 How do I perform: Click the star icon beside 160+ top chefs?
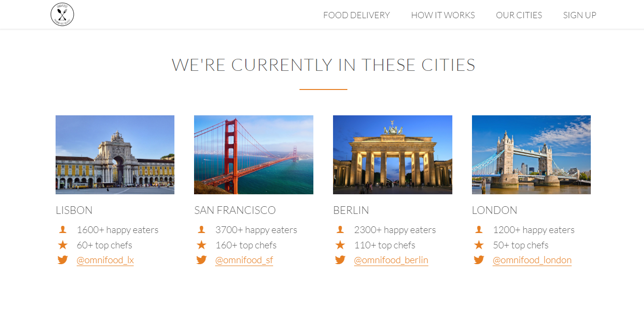201,245
